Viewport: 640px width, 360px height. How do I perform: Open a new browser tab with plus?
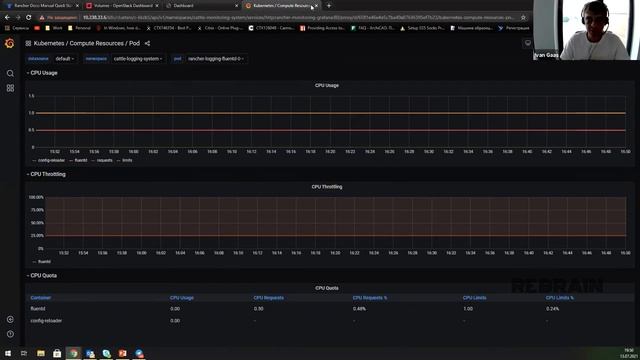(329, 6)
